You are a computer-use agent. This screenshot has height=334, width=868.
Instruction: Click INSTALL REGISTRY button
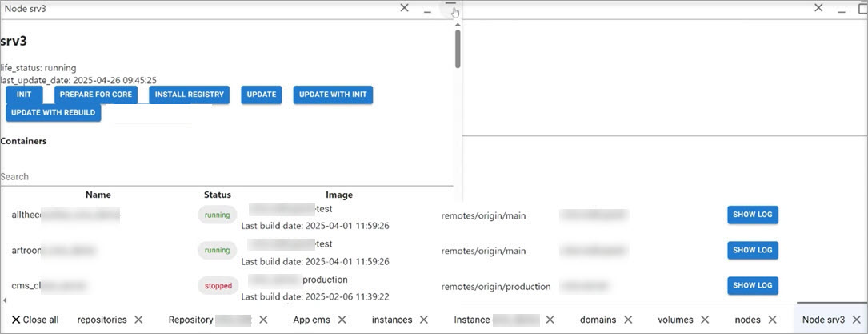190,95
